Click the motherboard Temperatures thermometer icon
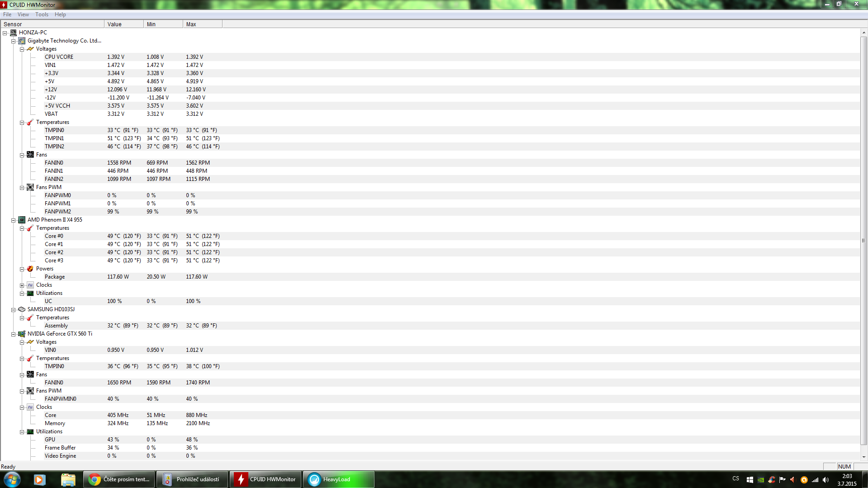 (30, 122)
